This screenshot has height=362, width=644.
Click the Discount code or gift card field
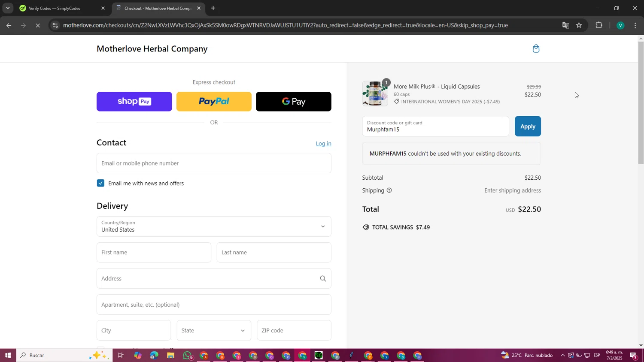click(435, 126)
